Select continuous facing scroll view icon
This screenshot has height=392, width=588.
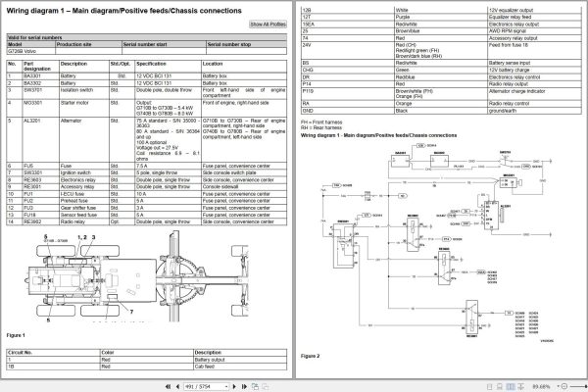tap(521, 386)
